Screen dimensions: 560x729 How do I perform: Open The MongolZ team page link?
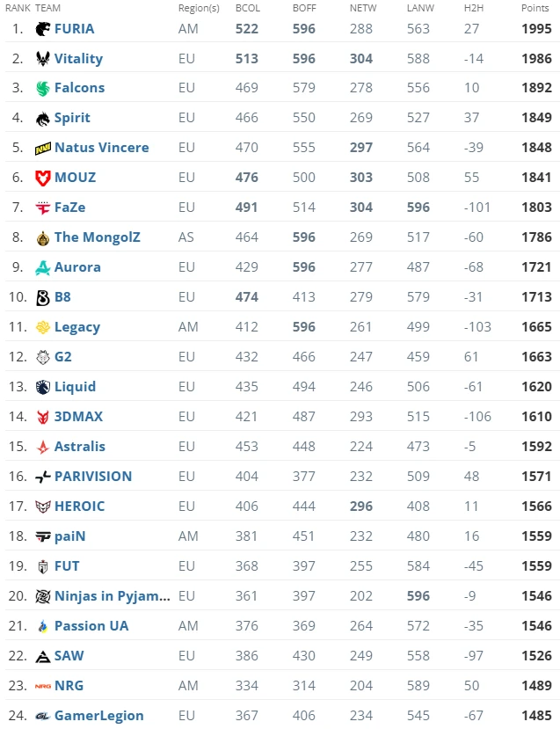tap(97, 237)
